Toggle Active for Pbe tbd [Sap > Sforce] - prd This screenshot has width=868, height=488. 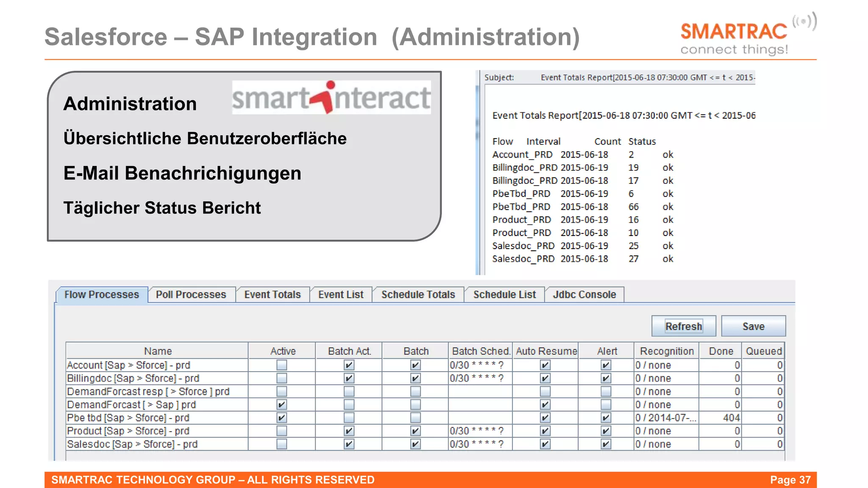click(x=281, y=418)
